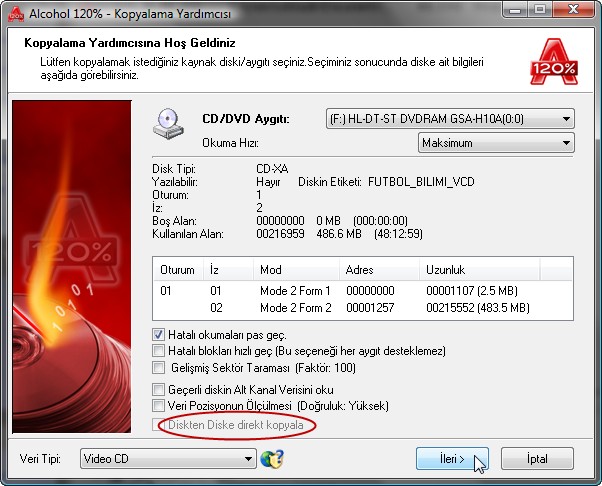Click disk label FUTBOL_BILIMI_VCD
The image size is (602, 486).
pyautogui.click(x=421, y=182)
